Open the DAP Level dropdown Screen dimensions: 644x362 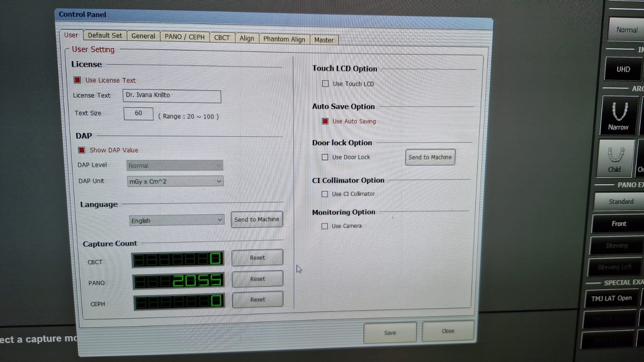(x=174, y=165)
